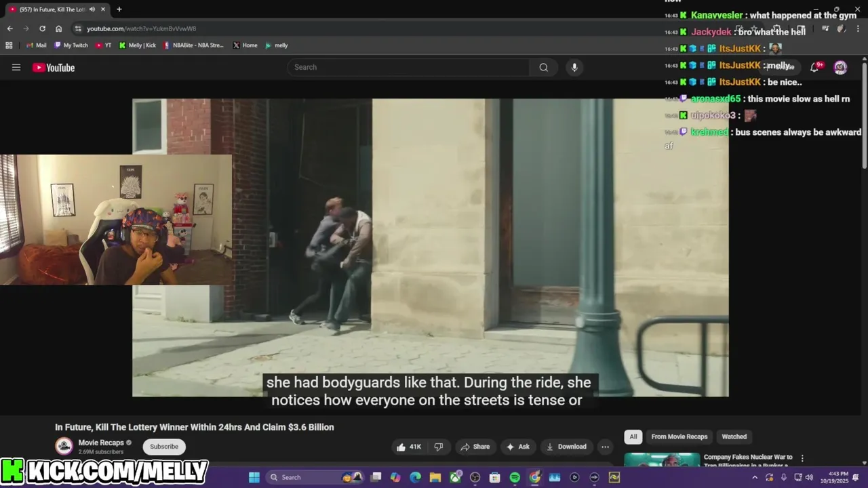
Task: Click the browser address bar URL
Action: coord(142,28)
